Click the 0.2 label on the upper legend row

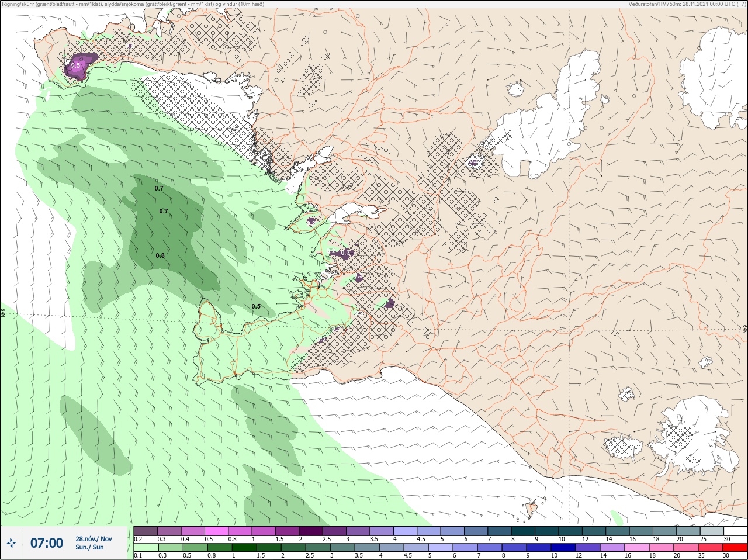[x=138, y=539]
